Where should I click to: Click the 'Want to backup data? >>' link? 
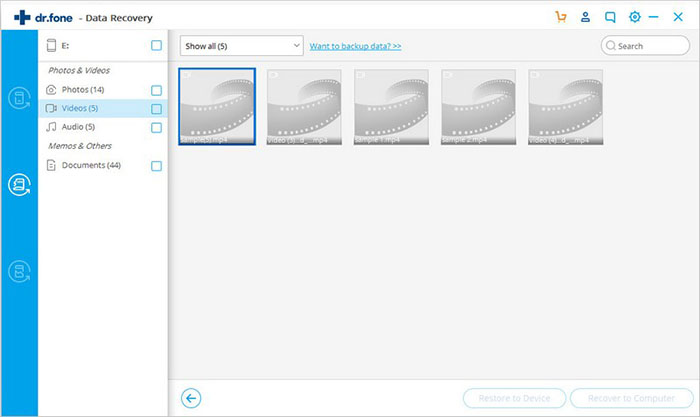355,46
